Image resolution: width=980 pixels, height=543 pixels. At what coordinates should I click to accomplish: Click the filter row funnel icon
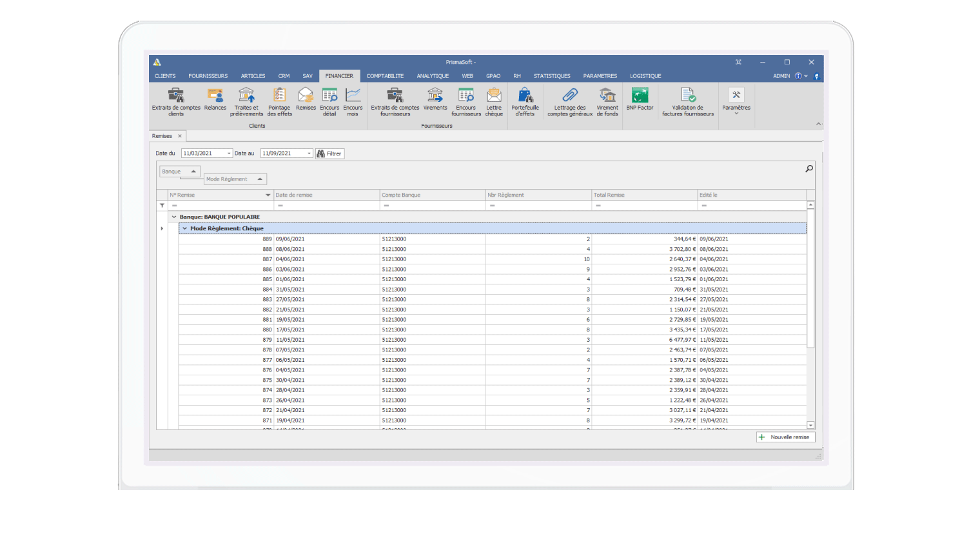coord(162,205)
